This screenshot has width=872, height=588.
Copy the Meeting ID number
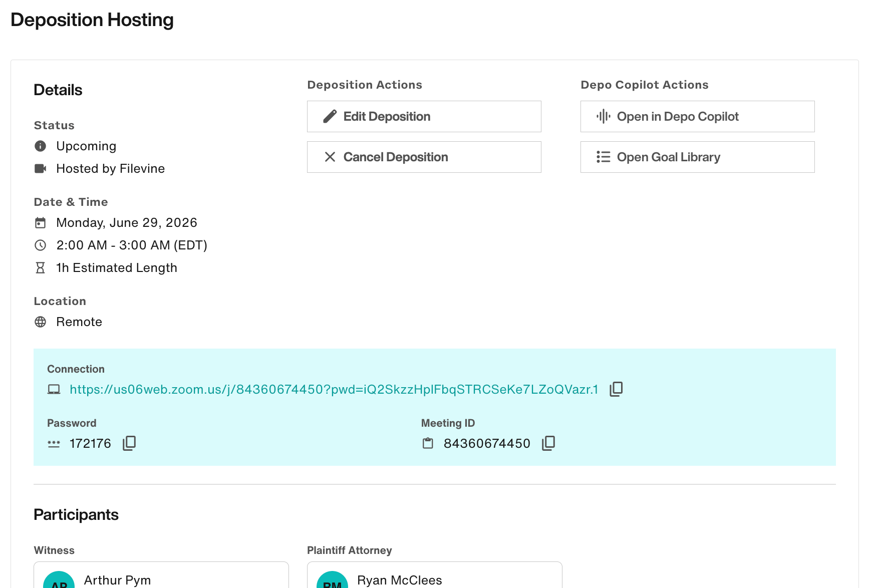(x=548, y=443)
